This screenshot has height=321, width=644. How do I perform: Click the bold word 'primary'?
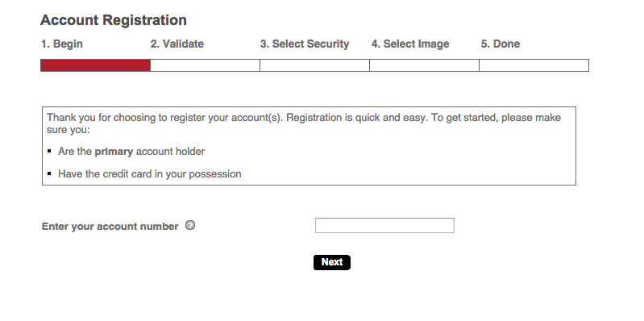point(114,152)
